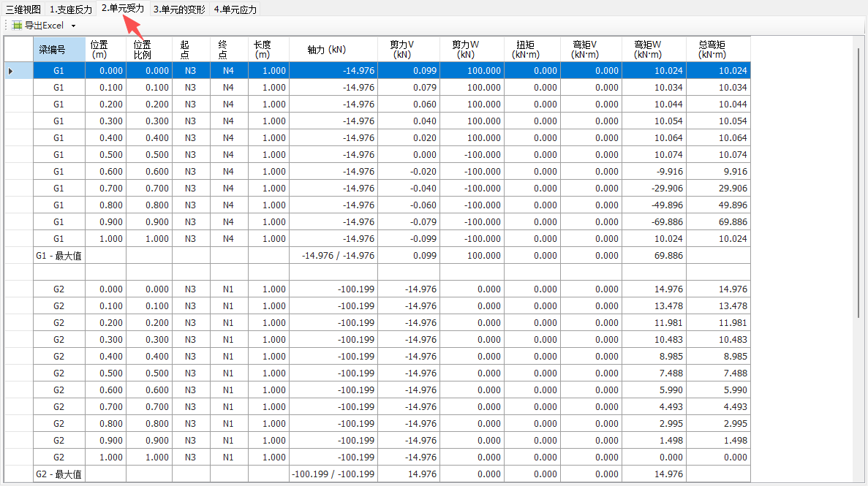The image size is (868, 486).
Task: Click the 起点 column header
Action: pyautogui.click(x=191, y=49)
